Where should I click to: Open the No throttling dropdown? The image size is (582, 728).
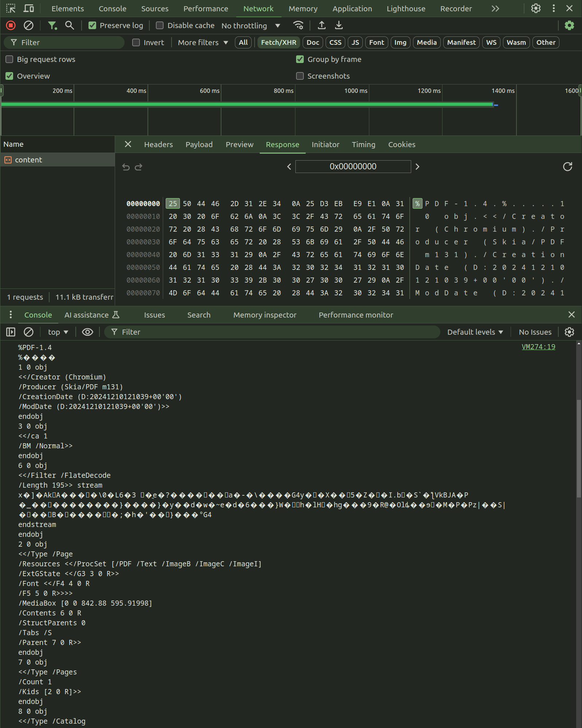pyautogui.click(x=251, y=25)
